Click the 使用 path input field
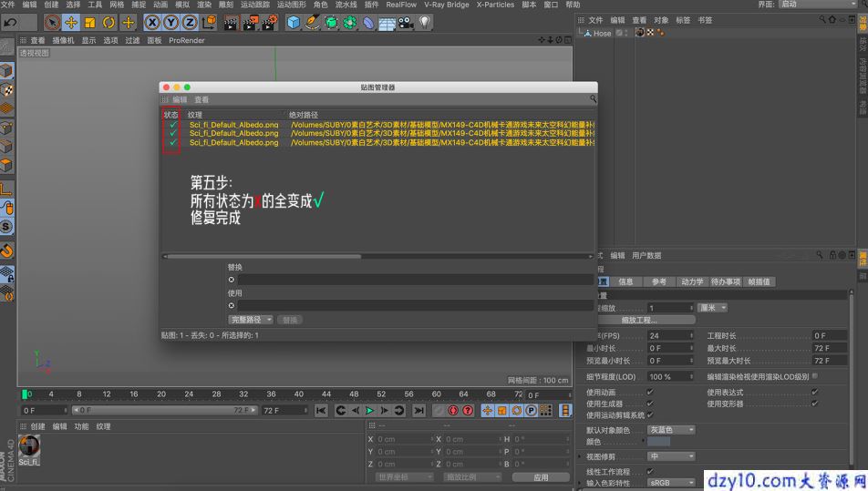Image resolution: width=868 pixels, height=491 pixels. (415, 305)
